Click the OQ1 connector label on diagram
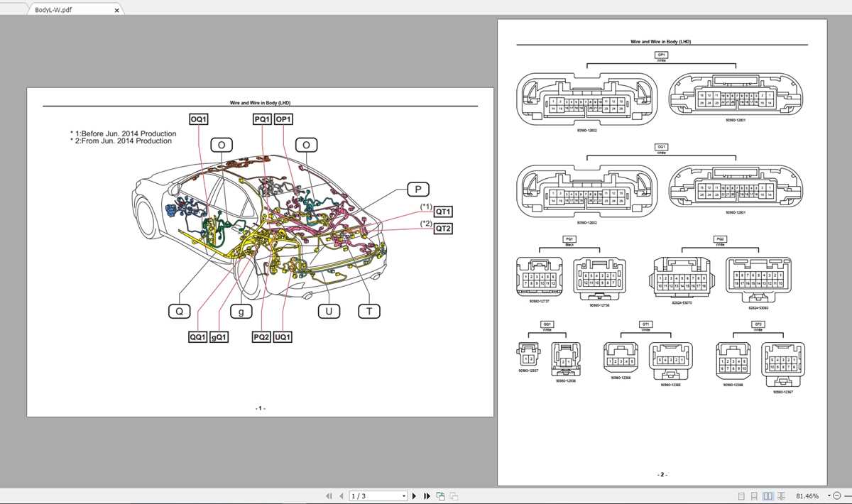This screenshot has width=852, height=504. pyautogui.click(x=199, y=119)
